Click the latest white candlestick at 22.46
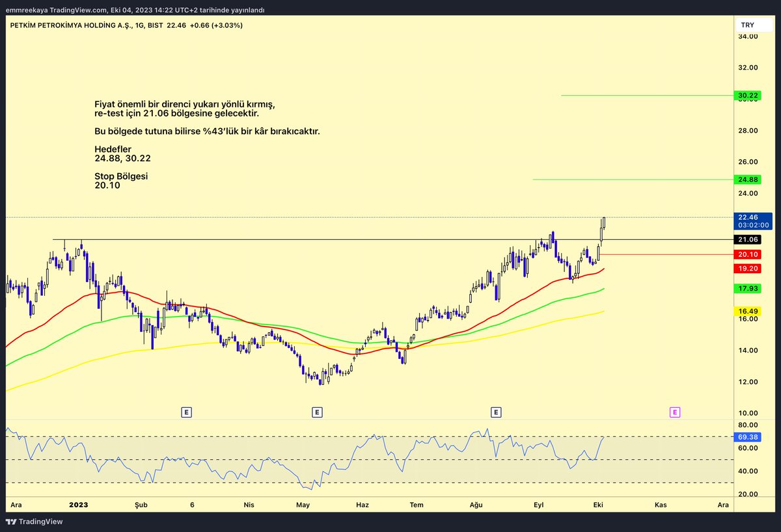This screenshot has width=781, height=532. point(604,222)
